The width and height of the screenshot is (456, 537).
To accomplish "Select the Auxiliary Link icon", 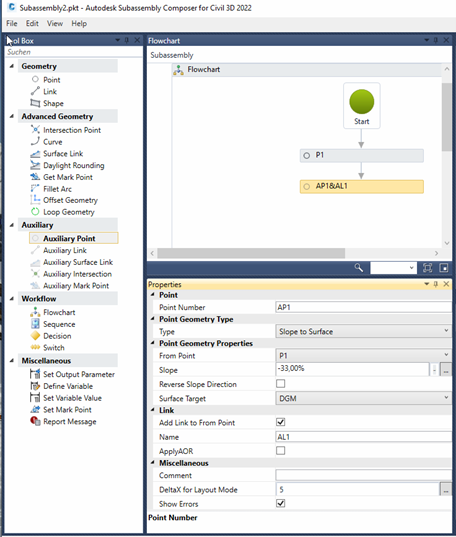I will [35, 250].
